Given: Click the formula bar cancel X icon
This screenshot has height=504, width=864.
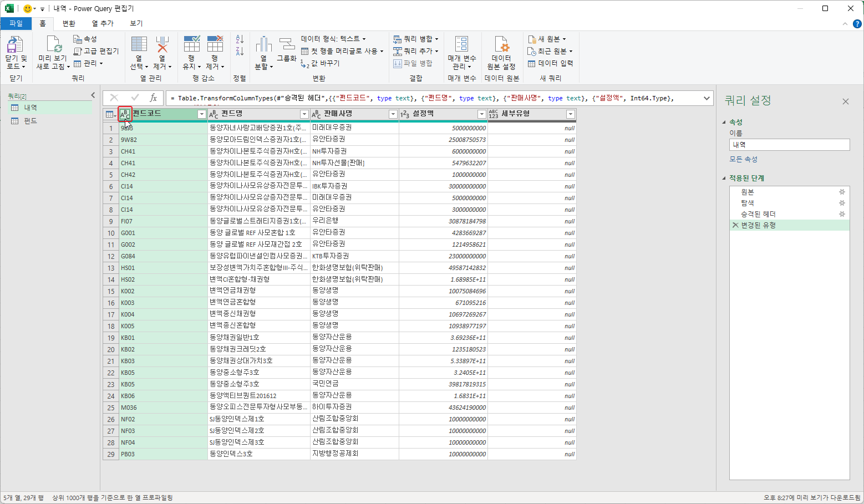Looking at the screenshot, I should [x=114, y=98].
